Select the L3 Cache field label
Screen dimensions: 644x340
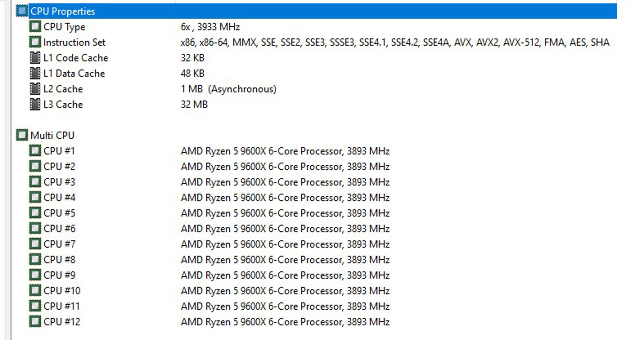click(63, 105)
